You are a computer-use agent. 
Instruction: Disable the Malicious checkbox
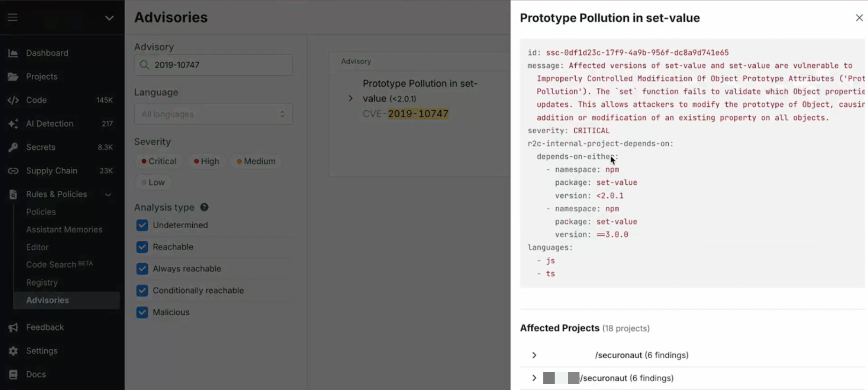pos(142,312)
